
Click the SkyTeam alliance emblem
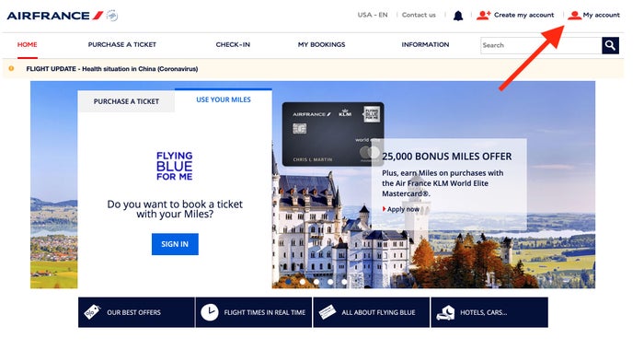click(112, 16)
